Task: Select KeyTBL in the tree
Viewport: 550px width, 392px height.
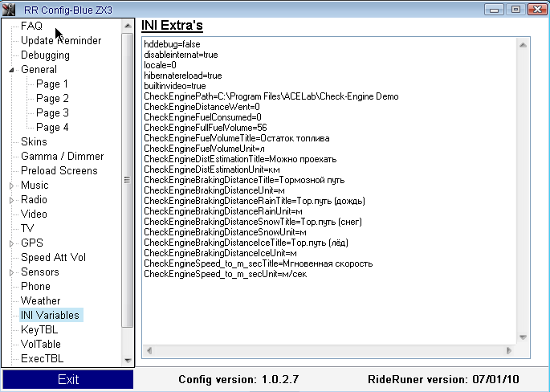Action: point(39,329)
